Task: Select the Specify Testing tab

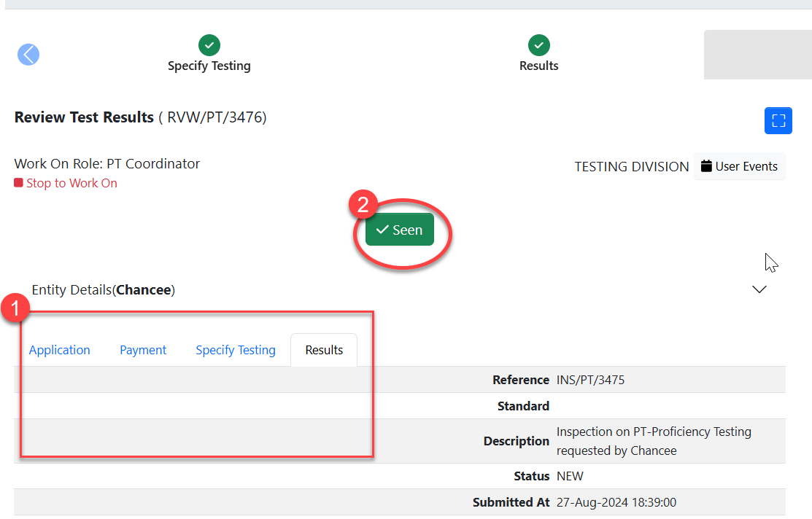Action: [x=236, y=350]
